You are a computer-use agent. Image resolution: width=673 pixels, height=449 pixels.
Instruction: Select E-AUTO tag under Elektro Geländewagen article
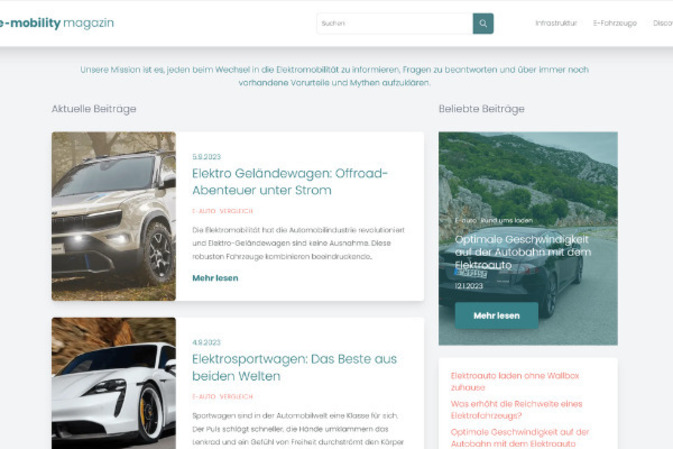click(204, 211)
